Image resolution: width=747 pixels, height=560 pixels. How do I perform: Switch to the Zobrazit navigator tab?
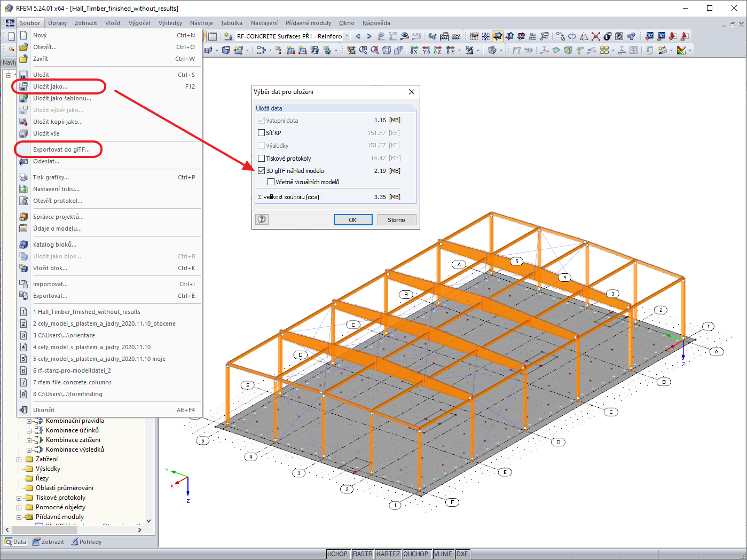48,542
